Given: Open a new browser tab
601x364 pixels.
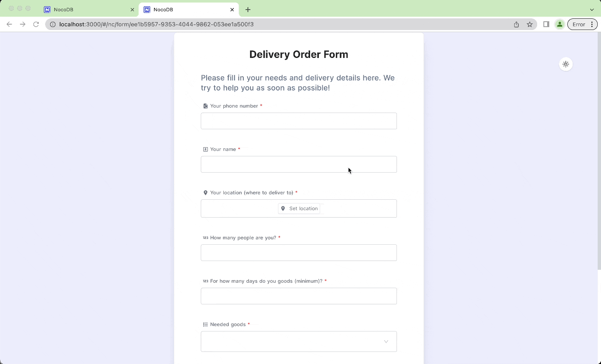Looking at the screenshot, I should [x=248, y=10].
